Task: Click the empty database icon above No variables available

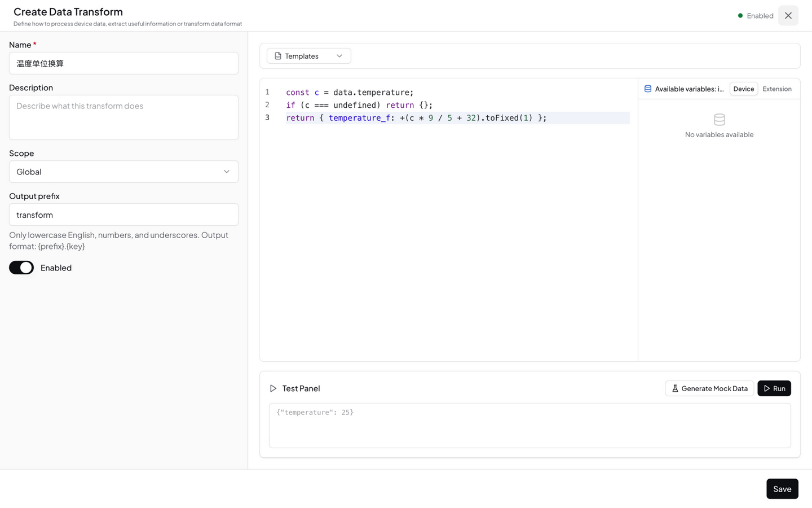Action: coord(719,120)
